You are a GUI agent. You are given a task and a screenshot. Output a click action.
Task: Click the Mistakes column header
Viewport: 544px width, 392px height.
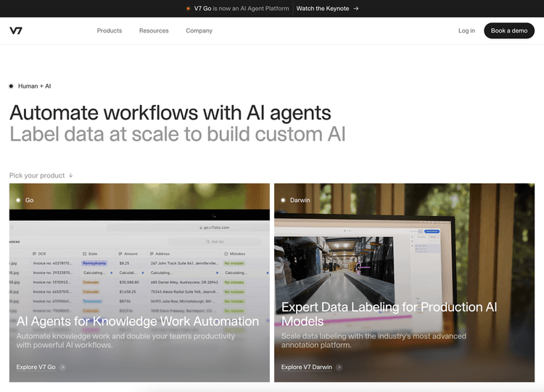click(x=234, y=254)
